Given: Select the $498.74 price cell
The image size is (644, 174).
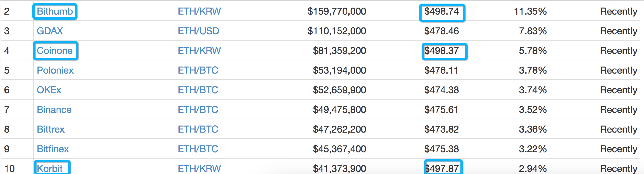Looking at the screenshot, I should coord(441,11).
